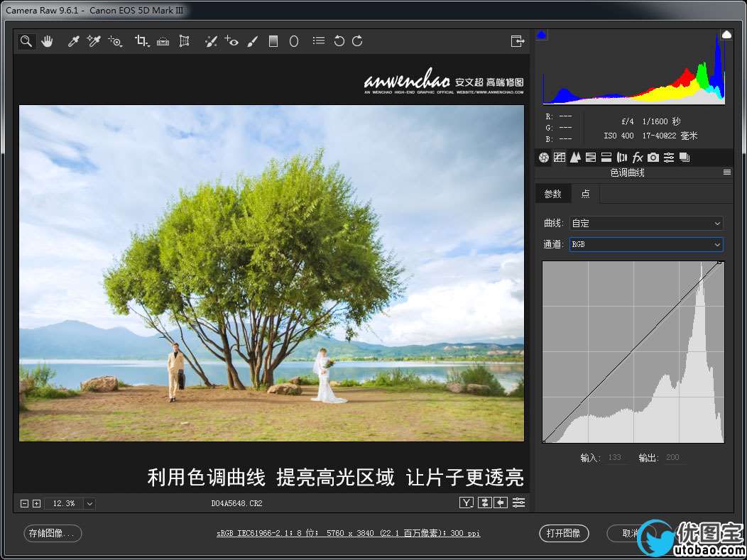Select the Zoom tool
This screenshot has width=747, height=560.
coord(26,41)
